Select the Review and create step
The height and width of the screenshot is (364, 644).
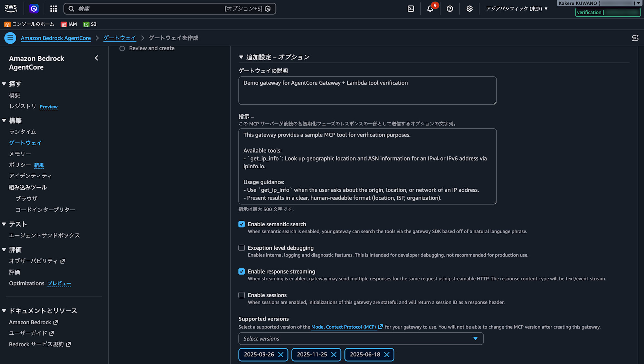coord(152,48)
